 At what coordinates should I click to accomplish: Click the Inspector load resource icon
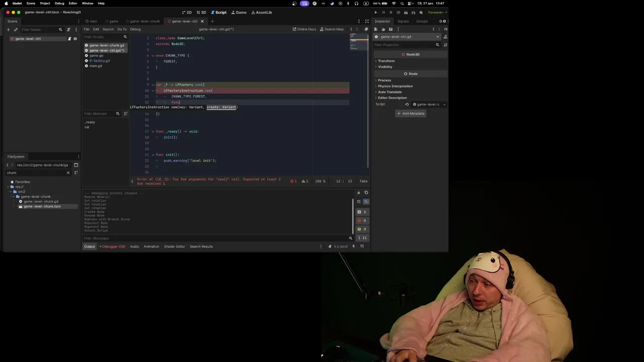pos(383,29)
